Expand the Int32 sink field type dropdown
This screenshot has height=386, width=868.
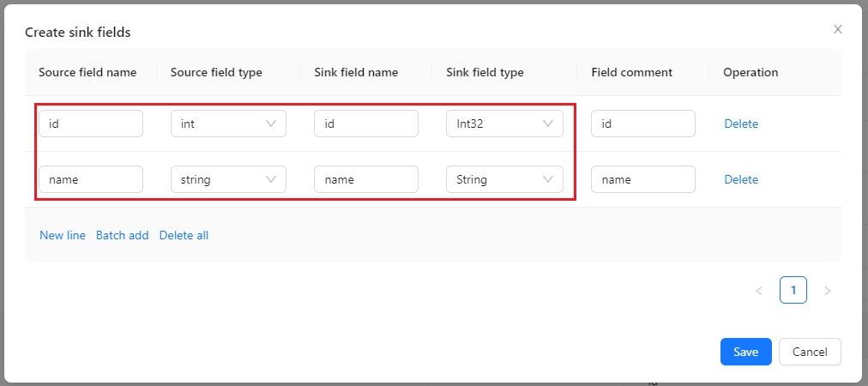(504, 124)
